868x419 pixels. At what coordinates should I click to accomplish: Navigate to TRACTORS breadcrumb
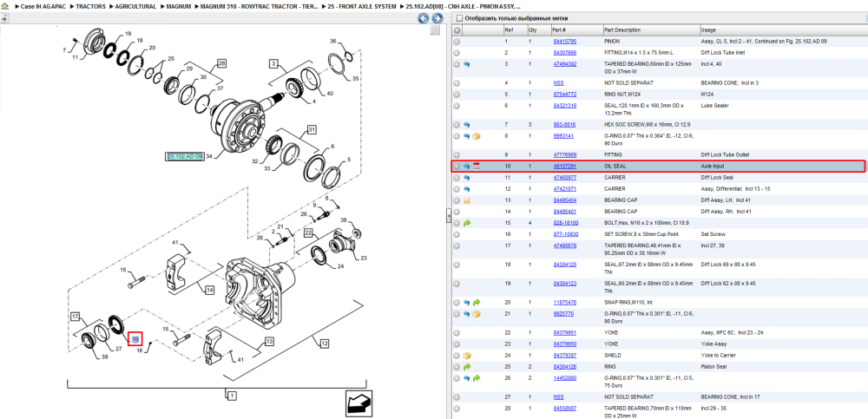(x=90, y=7)
